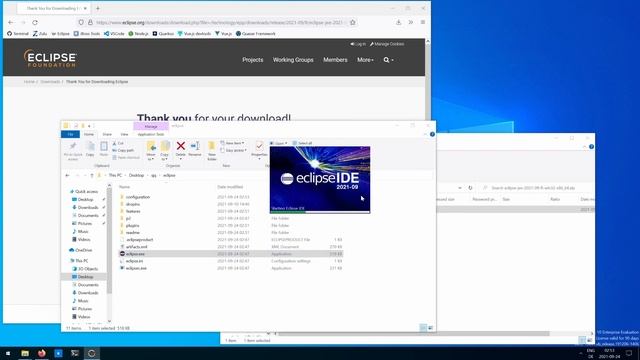
Task: Switch to large icons view in status bar
Action: coord(430,328)
